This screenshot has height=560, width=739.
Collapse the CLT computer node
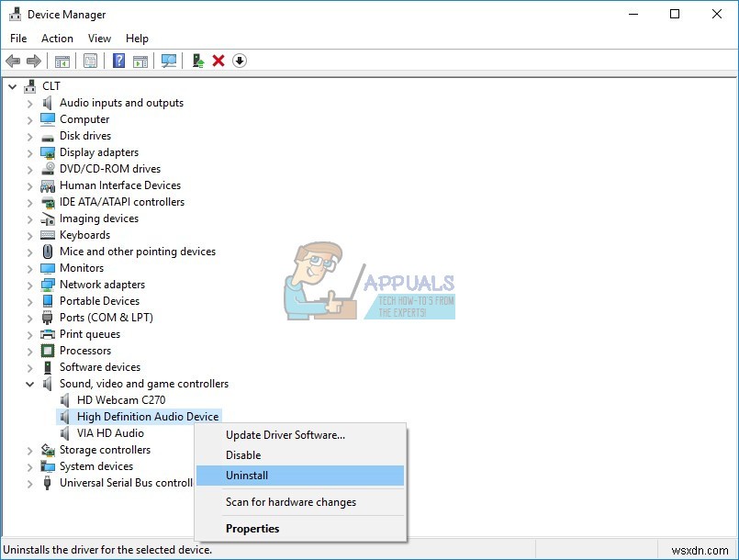pos(13,85)
